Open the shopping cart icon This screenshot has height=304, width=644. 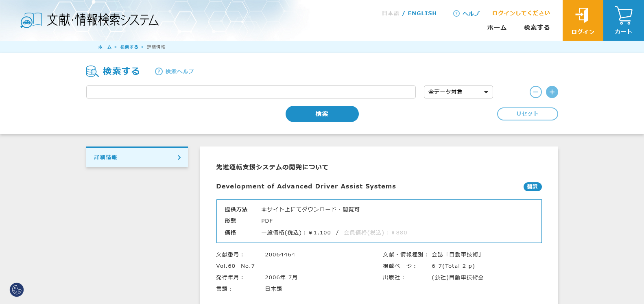coord(623,15)
